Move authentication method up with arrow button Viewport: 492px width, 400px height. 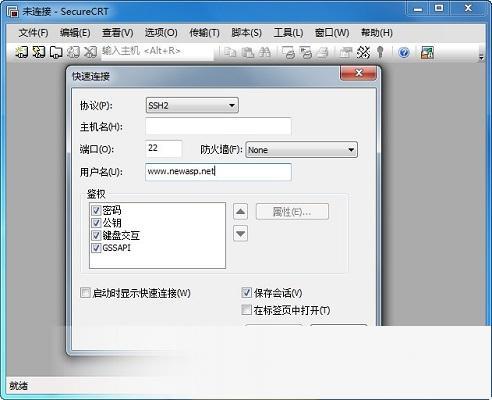[240, 212]
